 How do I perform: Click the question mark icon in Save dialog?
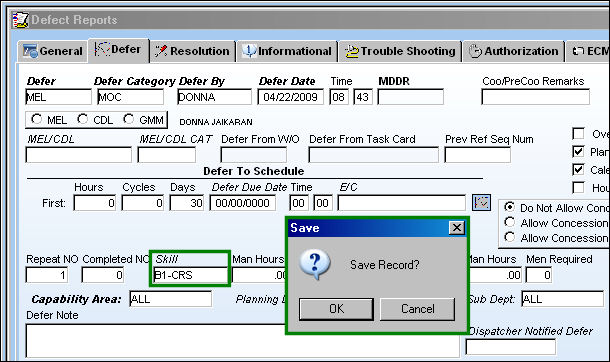[315, 265]
